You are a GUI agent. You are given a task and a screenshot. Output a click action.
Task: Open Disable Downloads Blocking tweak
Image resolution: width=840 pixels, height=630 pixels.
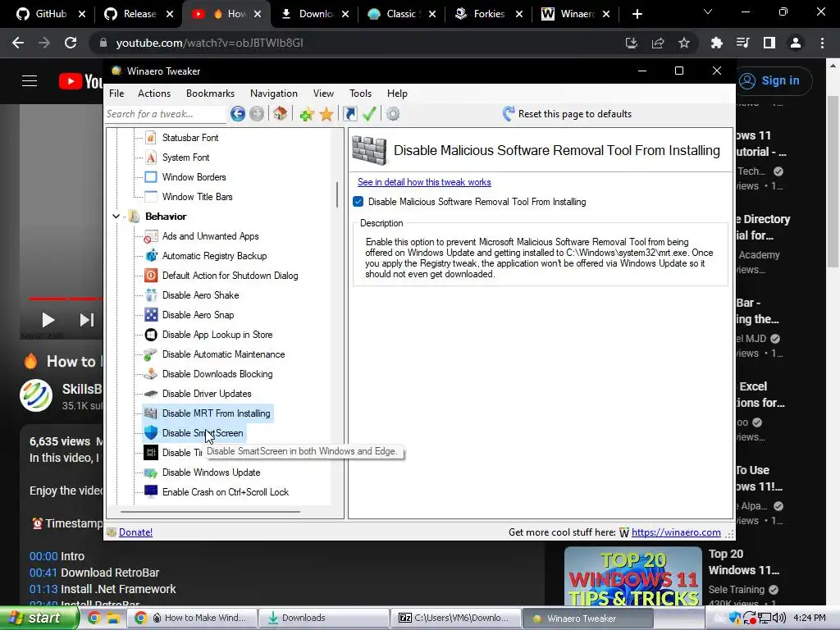pyautogui.click(x=217, y=374)
